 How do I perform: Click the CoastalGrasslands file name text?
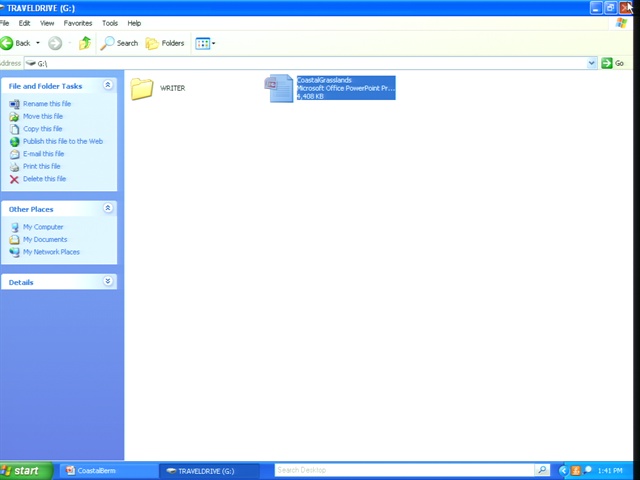pyautogui.click(x=324, y=80)
